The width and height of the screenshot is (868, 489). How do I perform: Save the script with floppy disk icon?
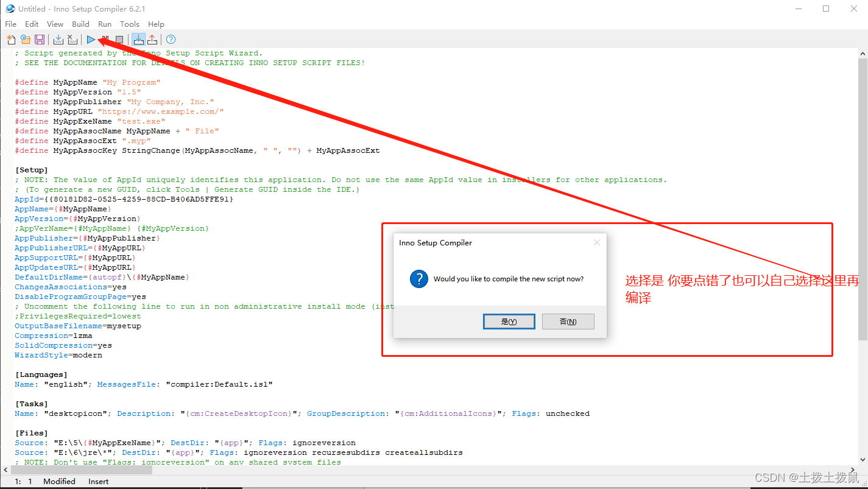[x=40, y=40]
